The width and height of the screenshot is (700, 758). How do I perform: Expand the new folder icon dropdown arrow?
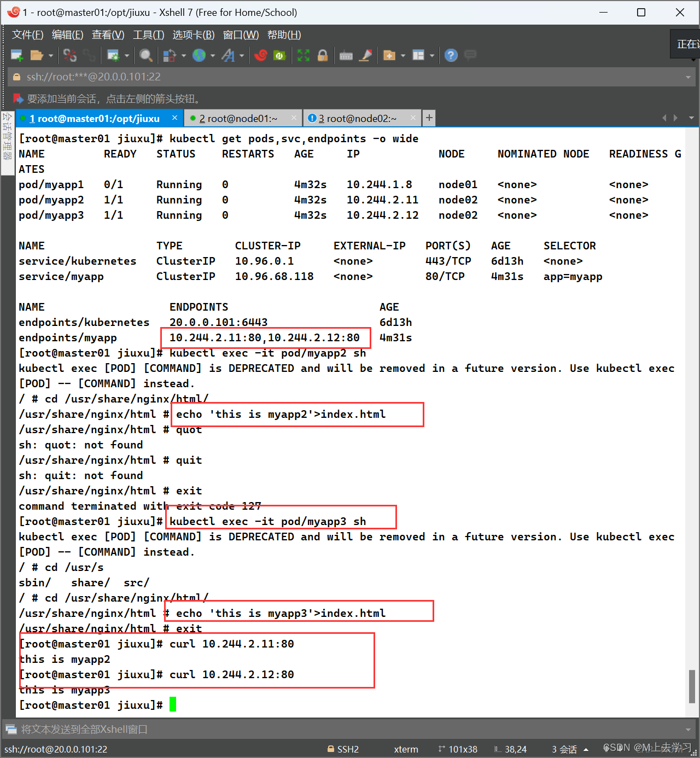pyautogui.click(x=403, y=55)
